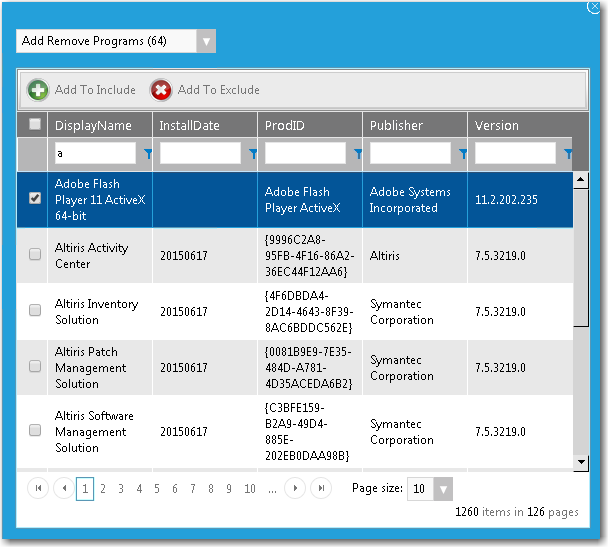Jump to page 5 in pager

coord(157,489)
